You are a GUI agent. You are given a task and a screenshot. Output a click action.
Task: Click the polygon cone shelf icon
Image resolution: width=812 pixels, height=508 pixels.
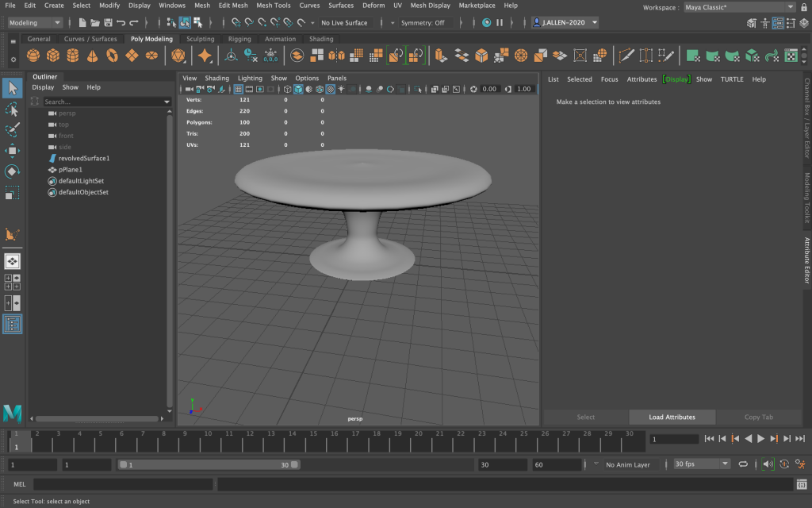tap(93, 56)
